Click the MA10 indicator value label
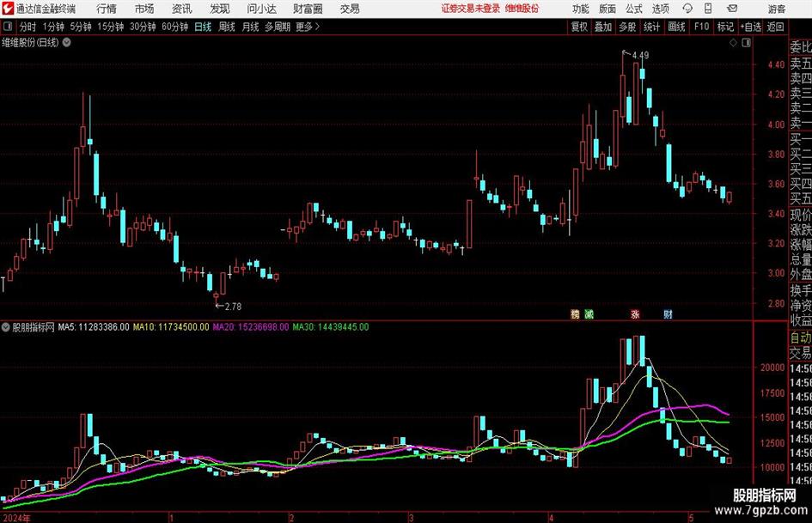This screenshot has height=523, width=812. [171, 327]
